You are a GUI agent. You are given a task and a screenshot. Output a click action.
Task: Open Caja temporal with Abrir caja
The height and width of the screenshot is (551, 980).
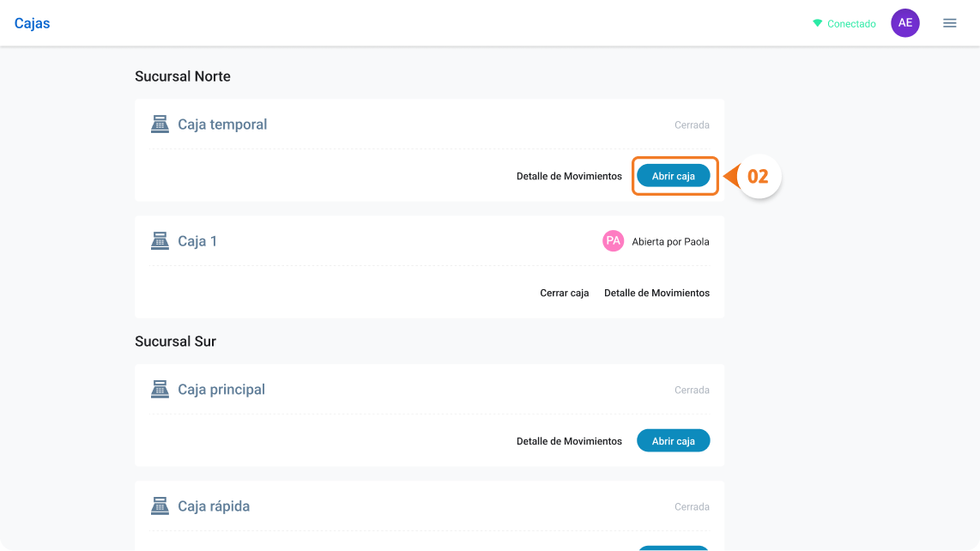pos(673,176)
